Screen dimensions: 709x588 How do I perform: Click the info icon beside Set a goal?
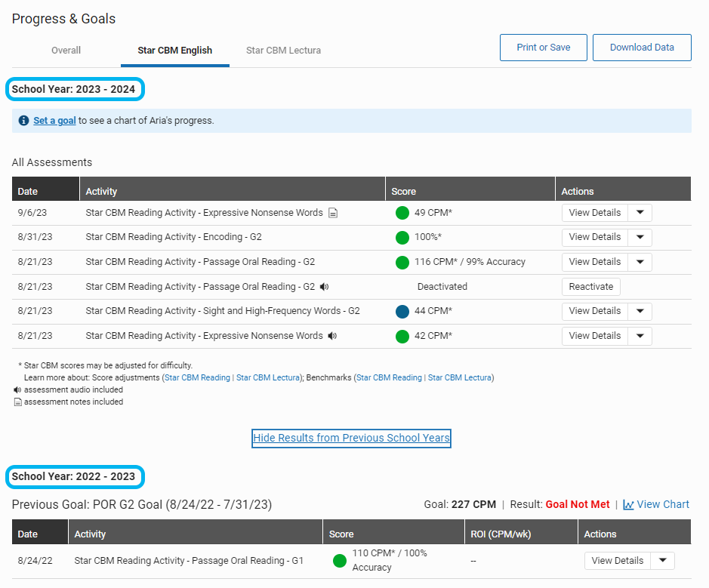23,121
